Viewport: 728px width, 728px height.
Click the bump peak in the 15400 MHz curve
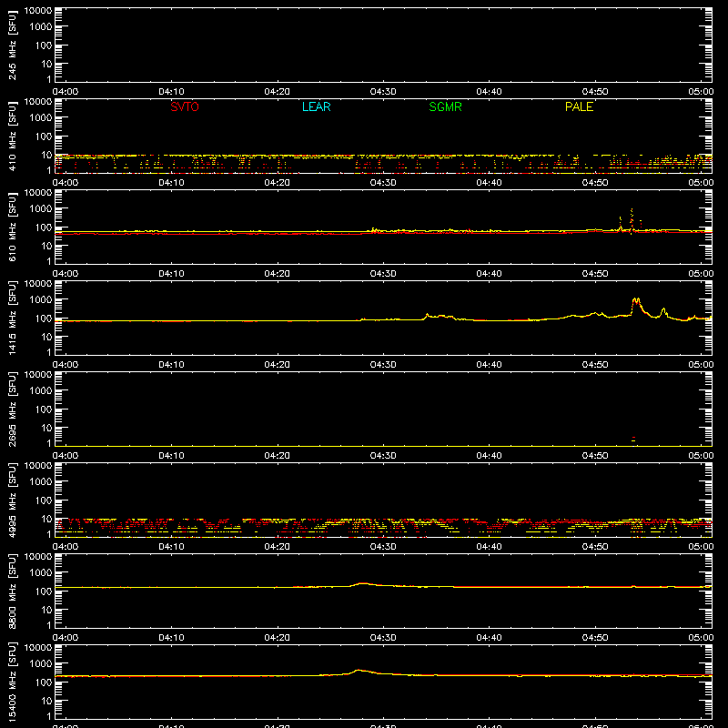[x=359, y=670]
